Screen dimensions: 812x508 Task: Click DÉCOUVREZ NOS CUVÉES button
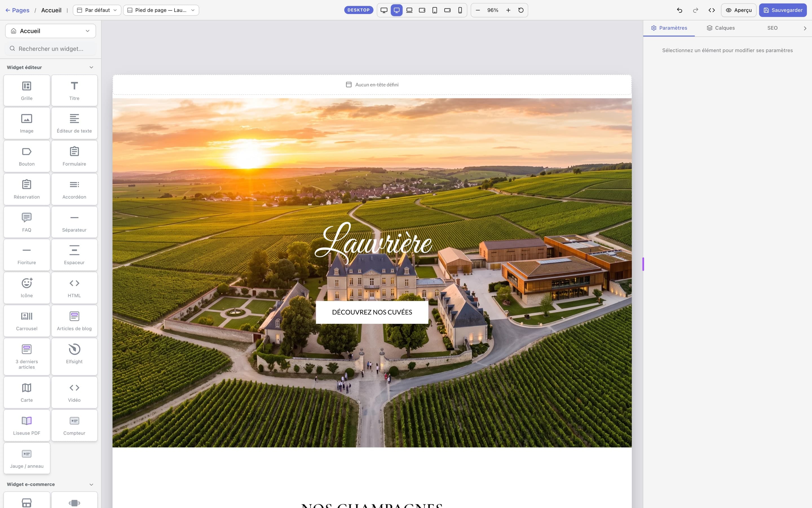[x=372, y=312]
